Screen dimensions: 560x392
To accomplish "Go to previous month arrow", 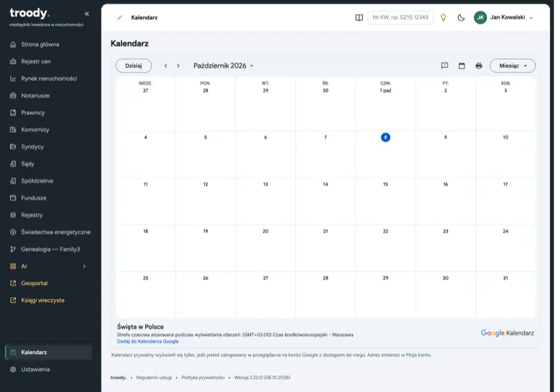I will coord(166,66).
